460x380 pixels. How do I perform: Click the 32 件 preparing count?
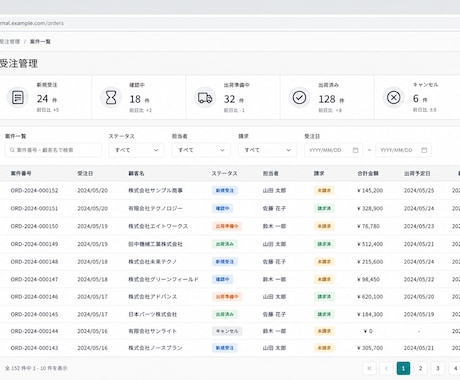coord(234,99)
